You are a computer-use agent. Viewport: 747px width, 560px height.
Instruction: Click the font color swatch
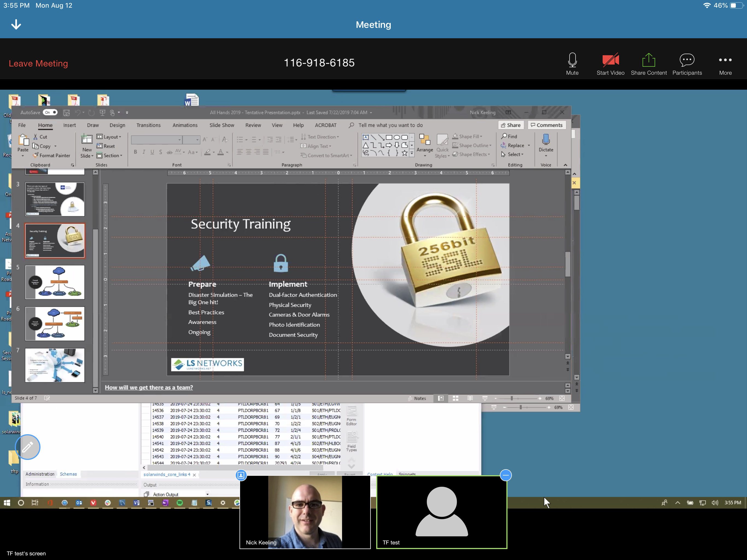tap(221, 152)
